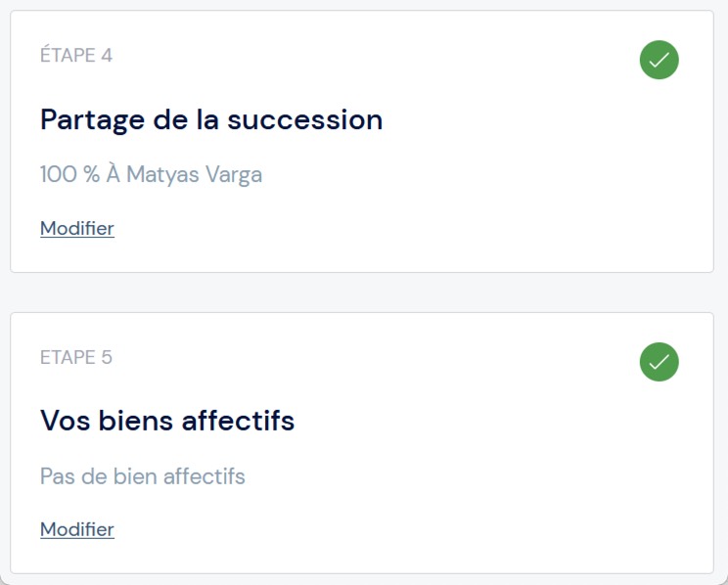
Task: Open Modifier link under Partage de la succession
Action: (x=77, y=228)
